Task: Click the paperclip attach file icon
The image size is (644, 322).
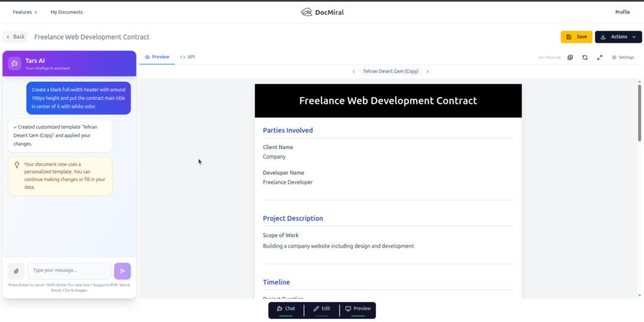Action: [x=16, y=271]
